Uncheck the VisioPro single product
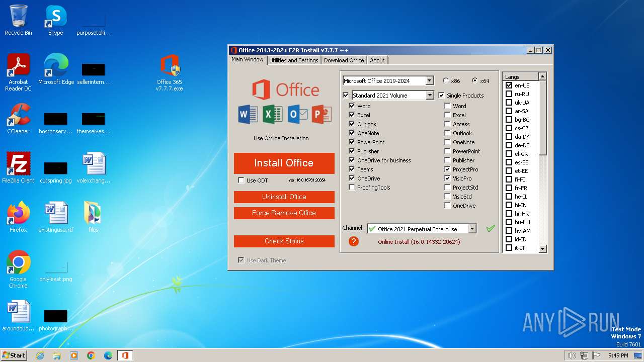Image resolution: width=644 pixels, height=362 pixels. click(x=448, y=178)
